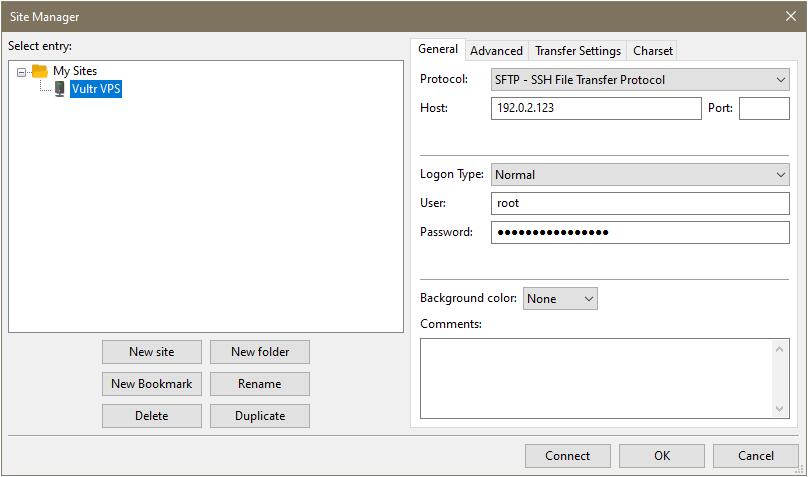Click the Host input field
The height and width of the screenshot is (477, 808).
point(596,108)
